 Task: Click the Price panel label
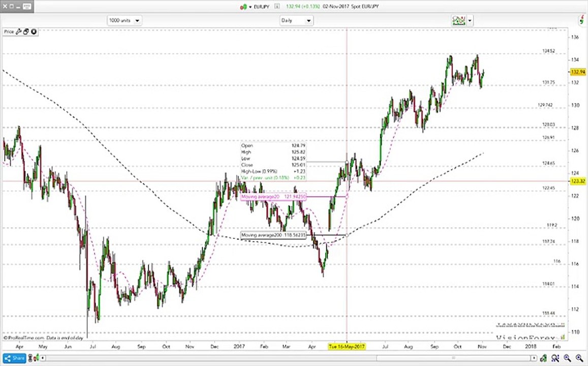9,32
